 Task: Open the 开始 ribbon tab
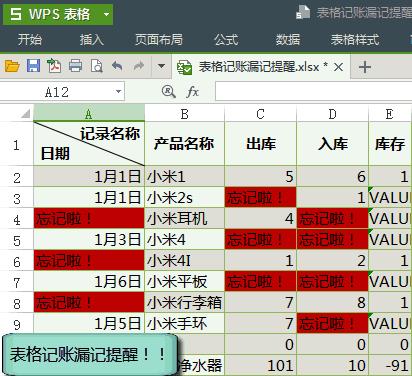pyautogui.click(x=30, y=40)
